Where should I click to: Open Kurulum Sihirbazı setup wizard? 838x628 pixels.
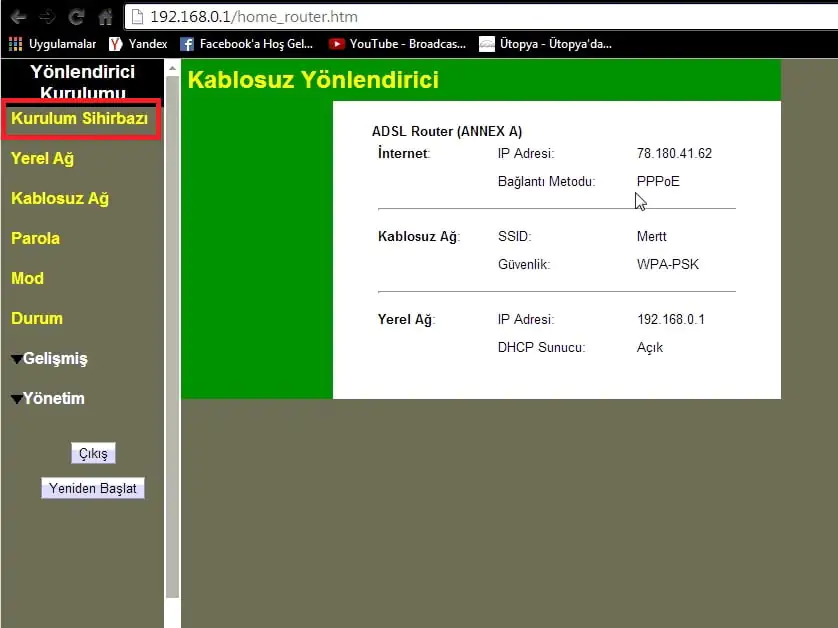coord(79,119)
